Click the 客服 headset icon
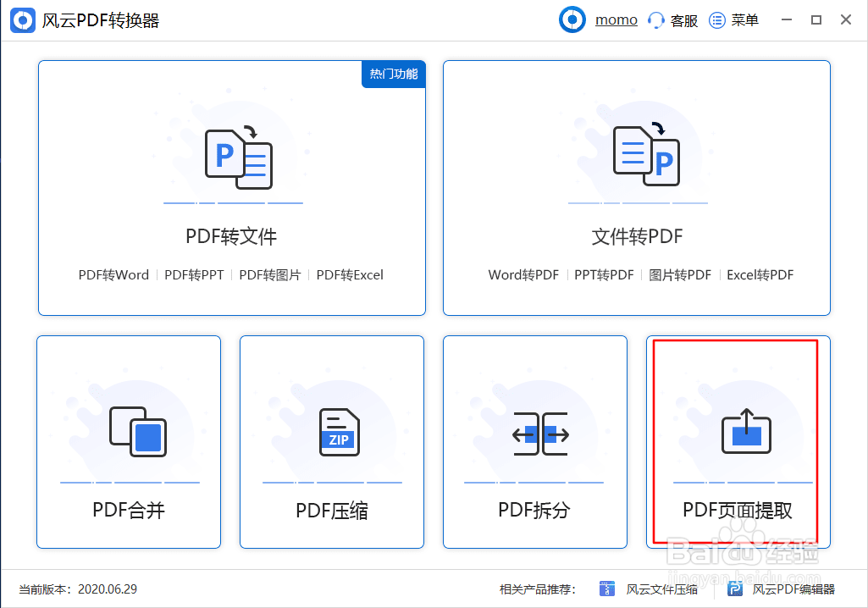This screenshot has width=868, height=608. click(656, 20)
